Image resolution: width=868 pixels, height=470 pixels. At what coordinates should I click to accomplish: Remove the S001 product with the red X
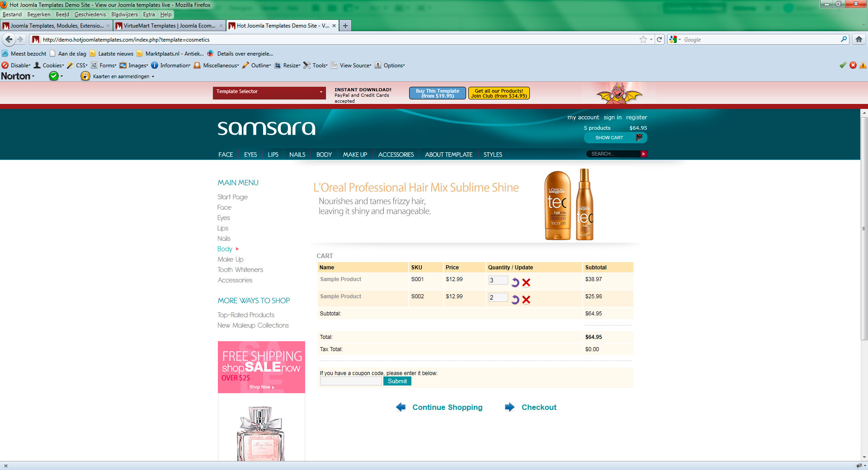point(526,282)
